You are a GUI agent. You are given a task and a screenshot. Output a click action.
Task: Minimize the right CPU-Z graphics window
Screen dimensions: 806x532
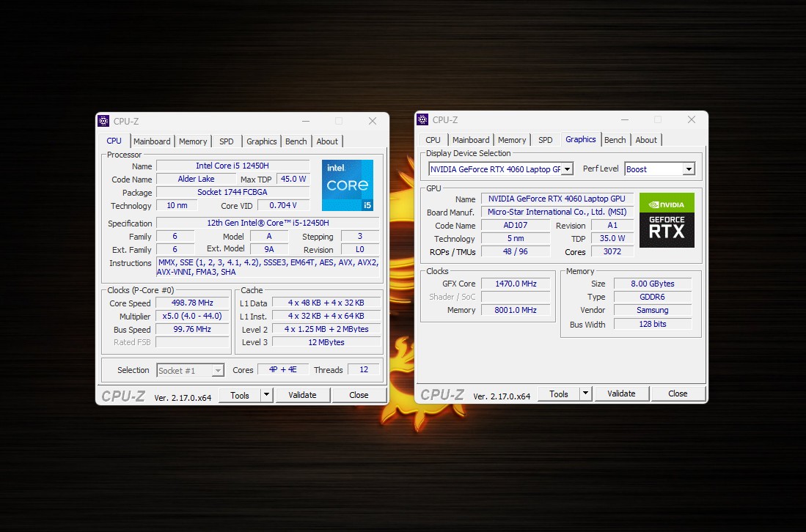624,119
